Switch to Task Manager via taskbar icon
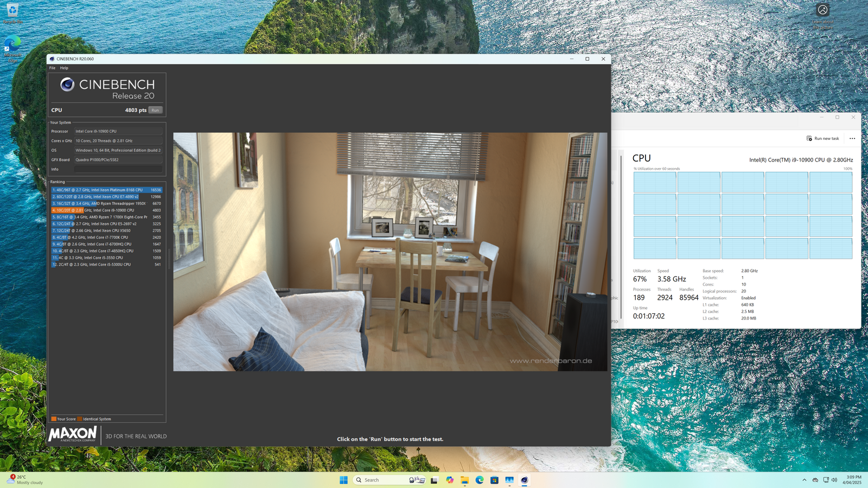 [509, 480]
